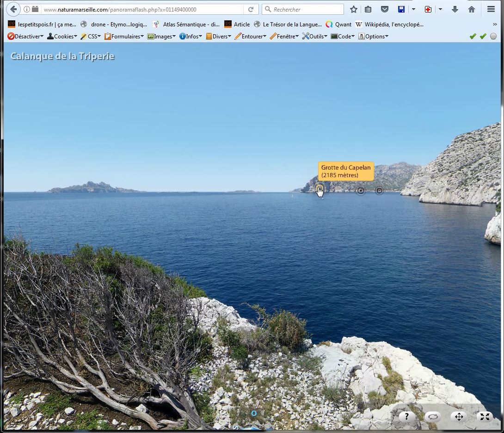This screenshot has height=433, width=504.
Task: Open the Outils developer toolbar menu
Action: (315, 36)
